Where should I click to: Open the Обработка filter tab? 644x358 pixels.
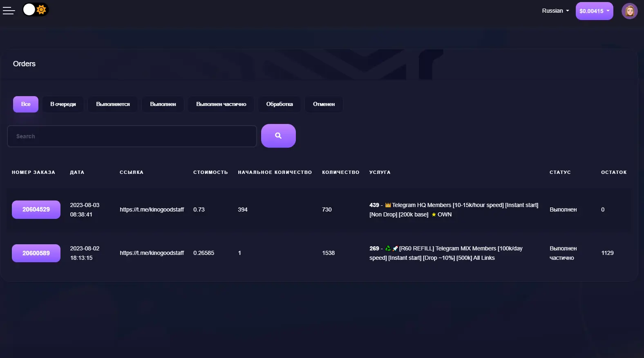(x=280, y=104)
